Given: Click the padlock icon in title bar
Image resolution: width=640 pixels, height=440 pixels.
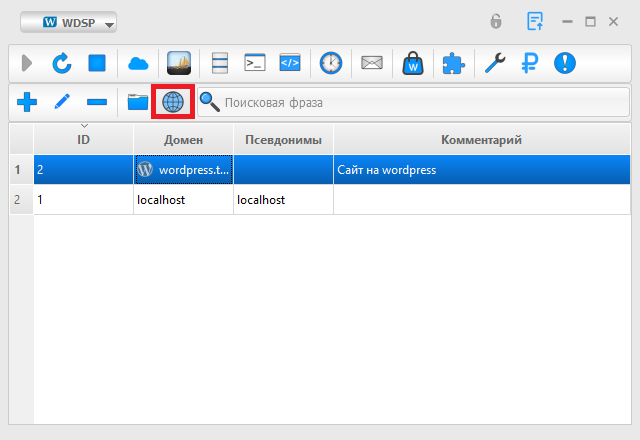Looking at the screenshot, I should click(x=496, y=21).
